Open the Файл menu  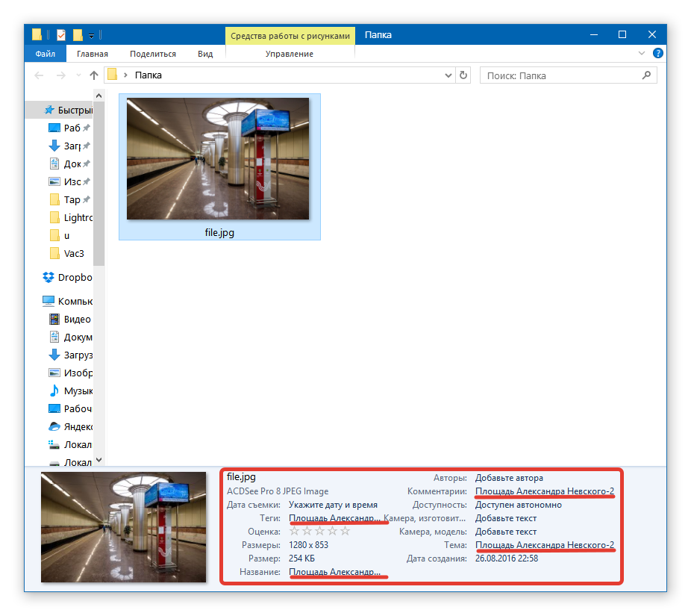click(45, 54)
